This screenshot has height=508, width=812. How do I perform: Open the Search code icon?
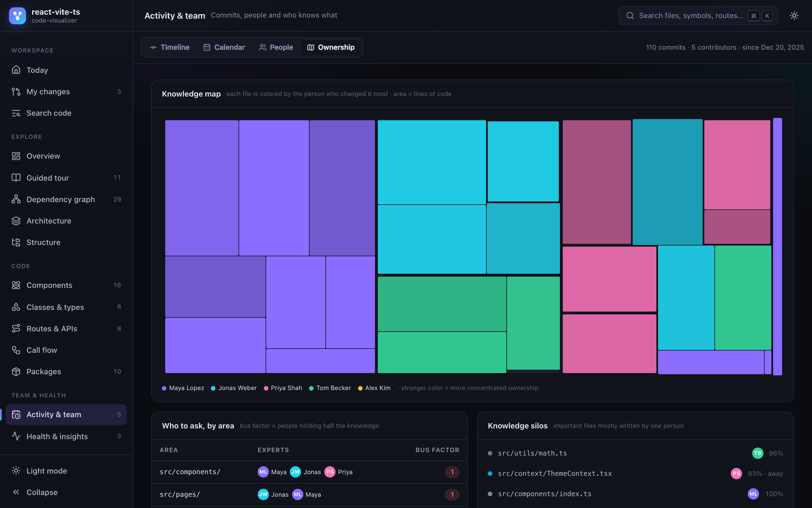(16, 113)
